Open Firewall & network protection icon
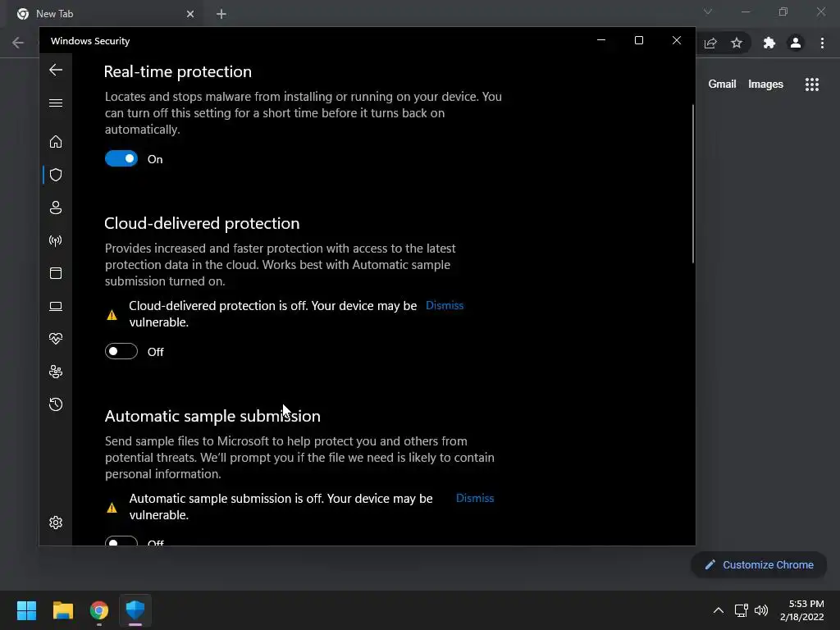Screen dimensions: 840x630 [56, 240]
